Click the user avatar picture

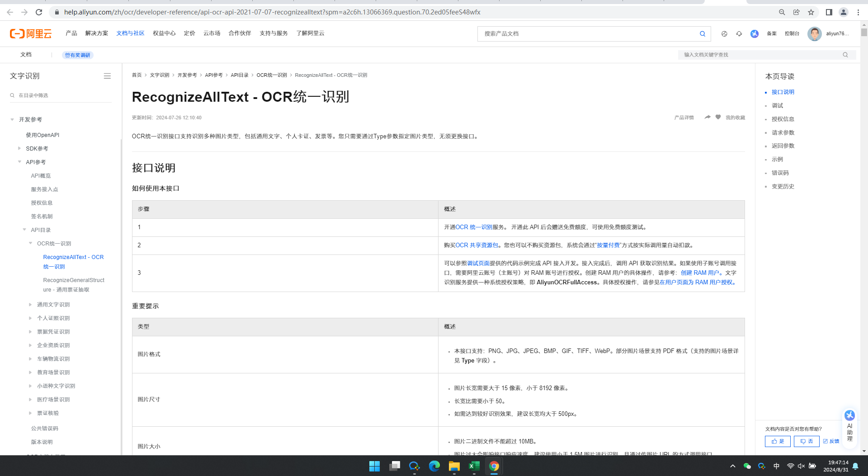[x=815, y=34]
